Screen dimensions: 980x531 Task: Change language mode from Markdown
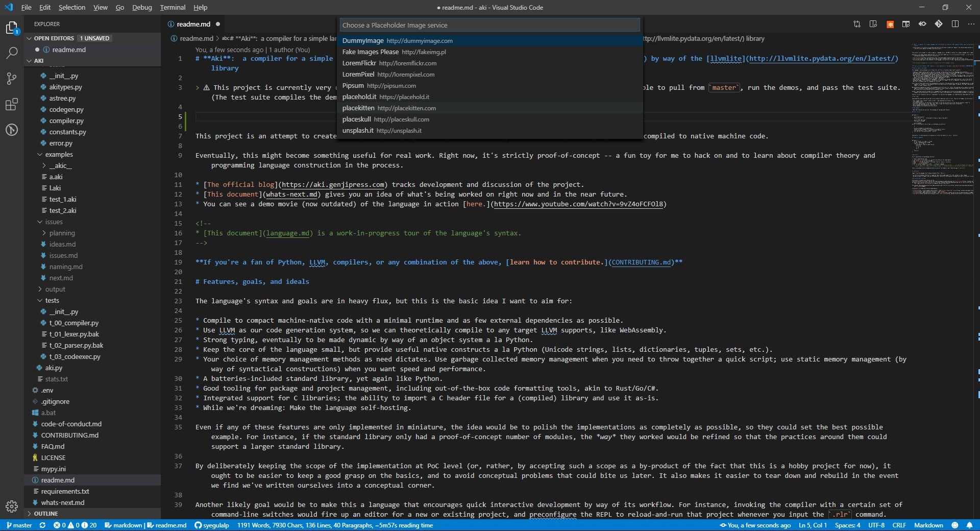(x=928, y=525)
